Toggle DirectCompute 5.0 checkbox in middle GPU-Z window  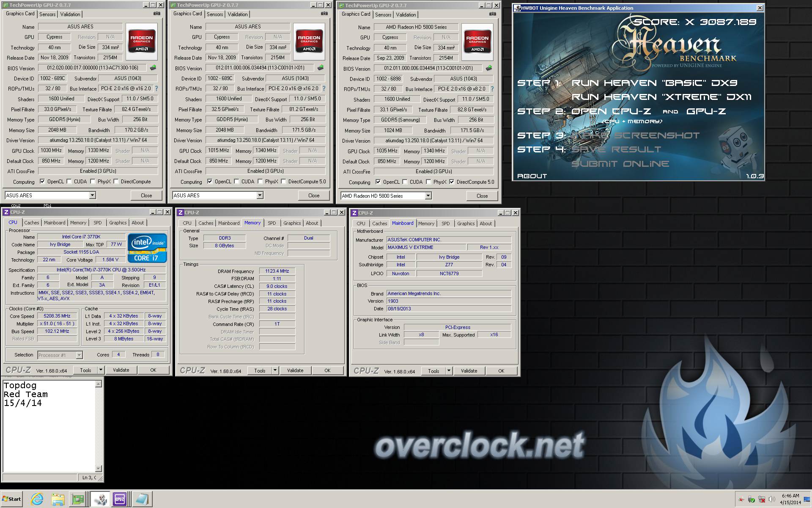(x=284, y=182)
